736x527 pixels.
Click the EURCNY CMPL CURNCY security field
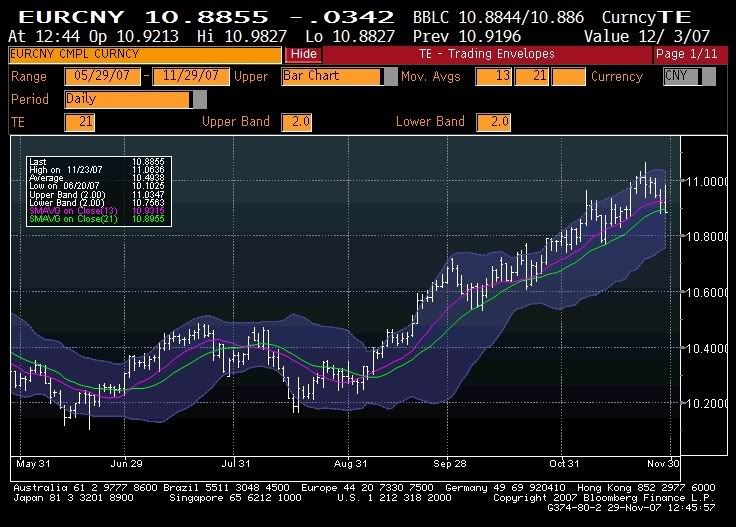(145, 54)
